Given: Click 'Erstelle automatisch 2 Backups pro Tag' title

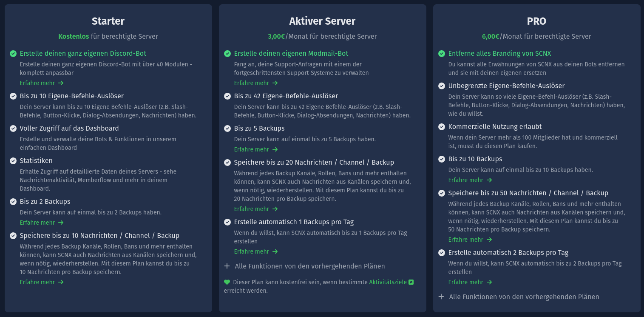Looking at the screenshot, I should [x=508, y=253].
